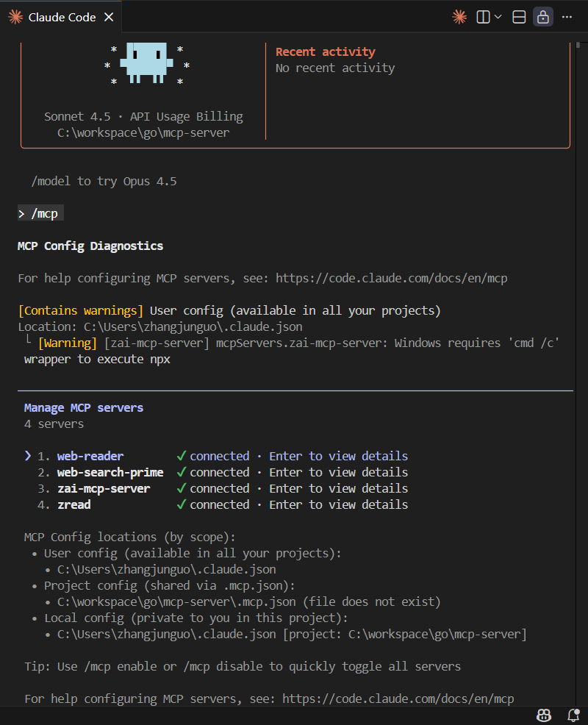The width and height of the screenshot is (588, 725).
Task: Select the zai-mcp-server row
Action: pyautogui.click(x=223, y=488)
